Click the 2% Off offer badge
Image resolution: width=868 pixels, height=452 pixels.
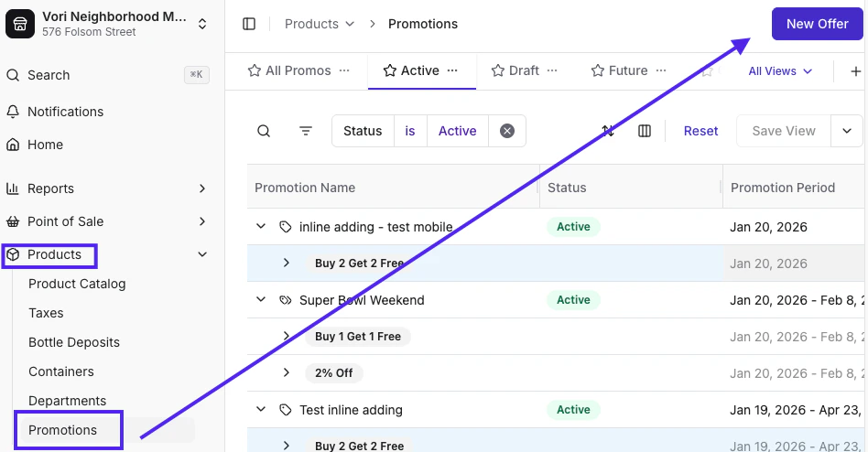[334, 373]
